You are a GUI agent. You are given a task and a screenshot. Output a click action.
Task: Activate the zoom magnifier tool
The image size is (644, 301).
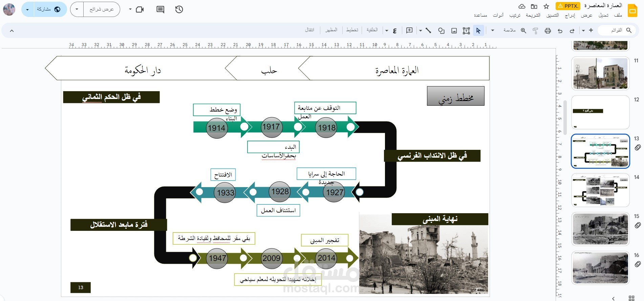pyautogui.click(x=523, y=31)
